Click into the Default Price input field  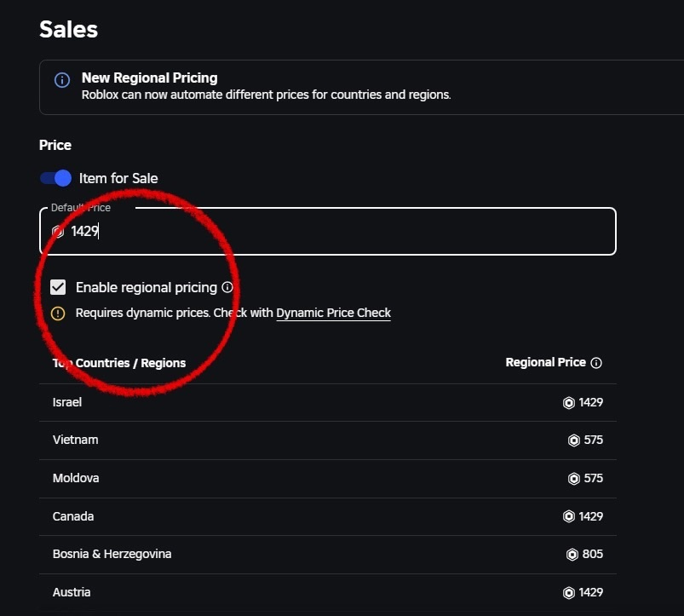click(x=328, y=231)
